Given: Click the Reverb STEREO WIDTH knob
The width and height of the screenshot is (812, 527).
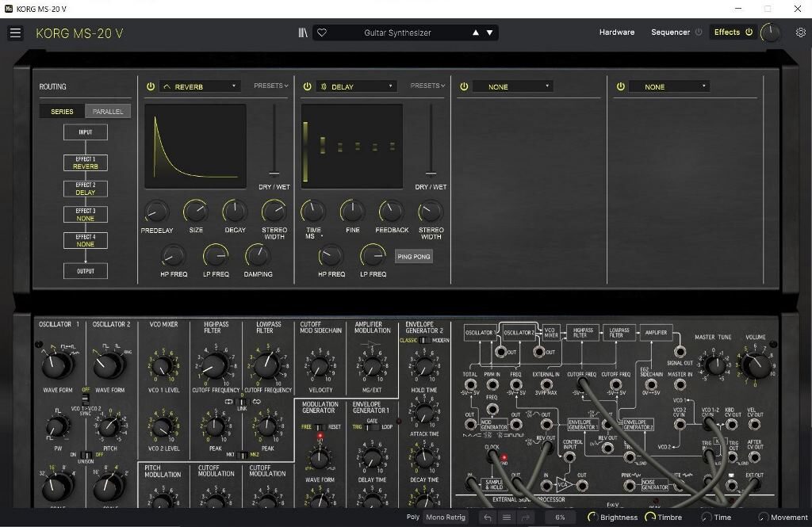Looking at the screenshot, I should pos(274,212).
